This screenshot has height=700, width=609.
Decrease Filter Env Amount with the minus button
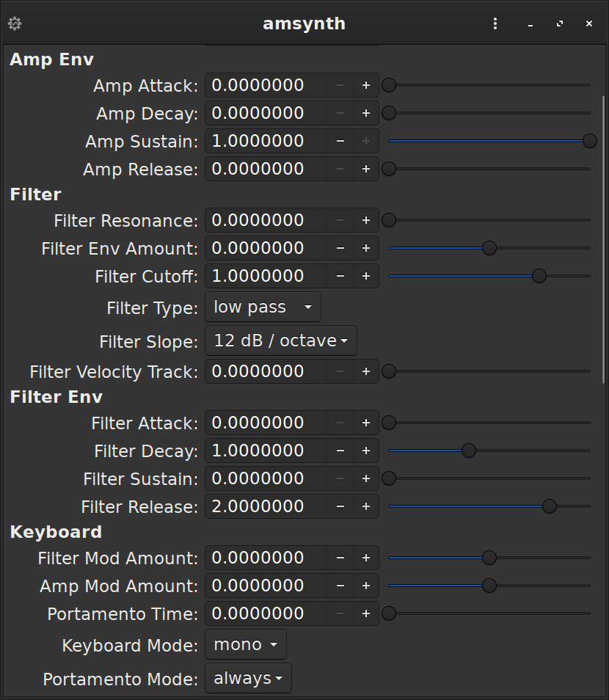pyautogui.click(x=340, y=249)
